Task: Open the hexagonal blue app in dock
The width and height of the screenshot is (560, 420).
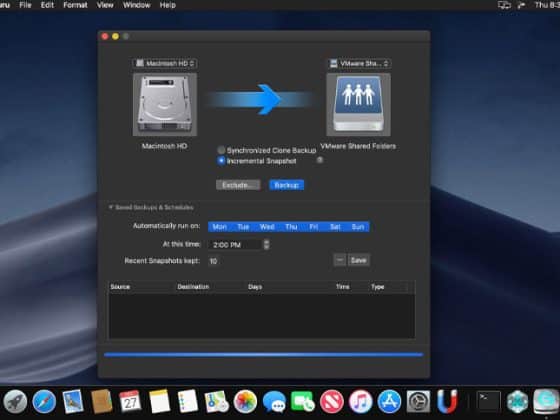Action: point(517,401)
